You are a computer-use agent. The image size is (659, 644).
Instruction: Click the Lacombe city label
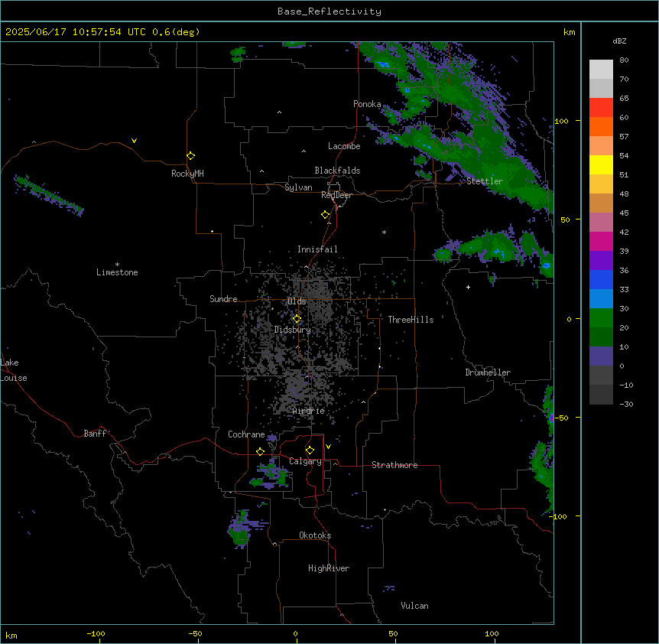(344, 146)
